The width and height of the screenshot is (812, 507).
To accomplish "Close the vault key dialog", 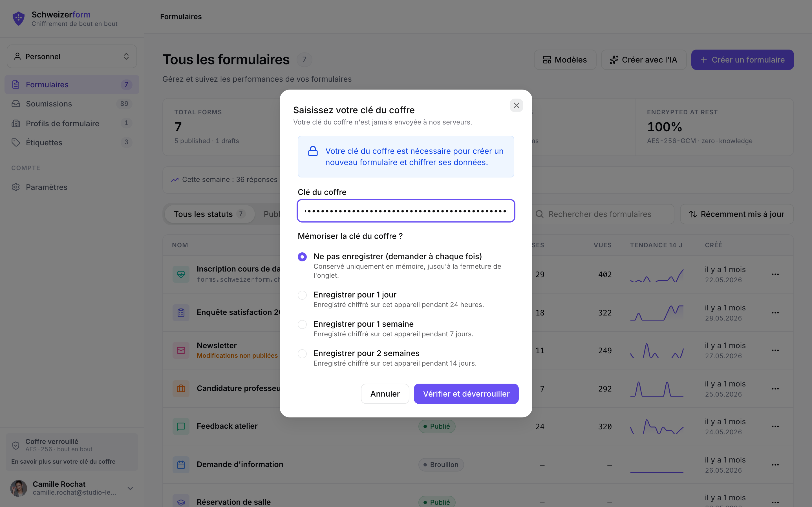I will [x=517, y=105].
